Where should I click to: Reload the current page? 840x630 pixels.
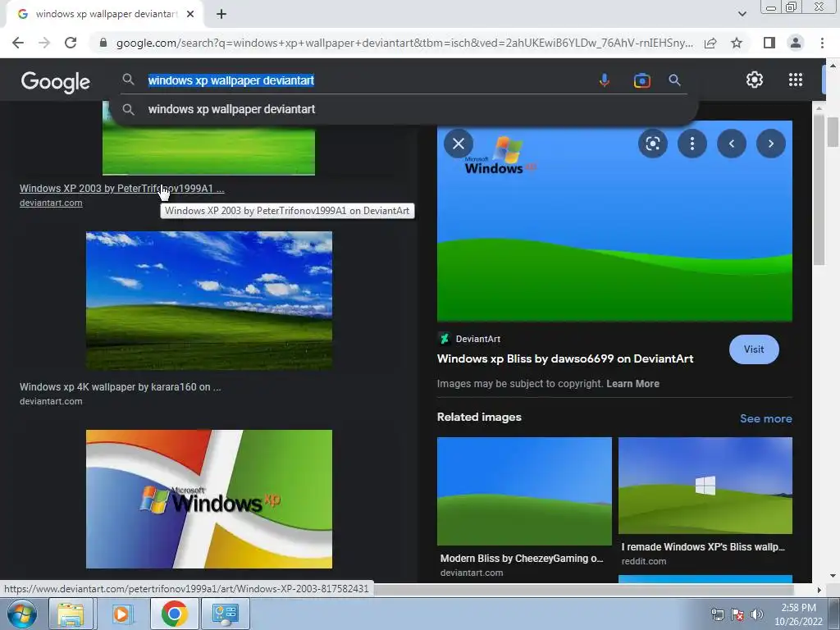pyautogui.click(x=71, y=43)
